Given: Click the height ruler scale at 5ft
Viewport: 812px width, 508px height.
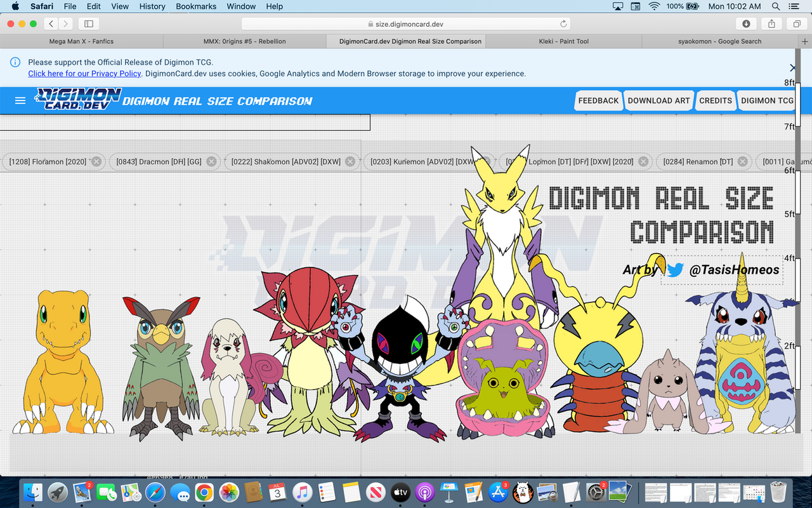Looking at the screenshot, I should pos(789,214).
